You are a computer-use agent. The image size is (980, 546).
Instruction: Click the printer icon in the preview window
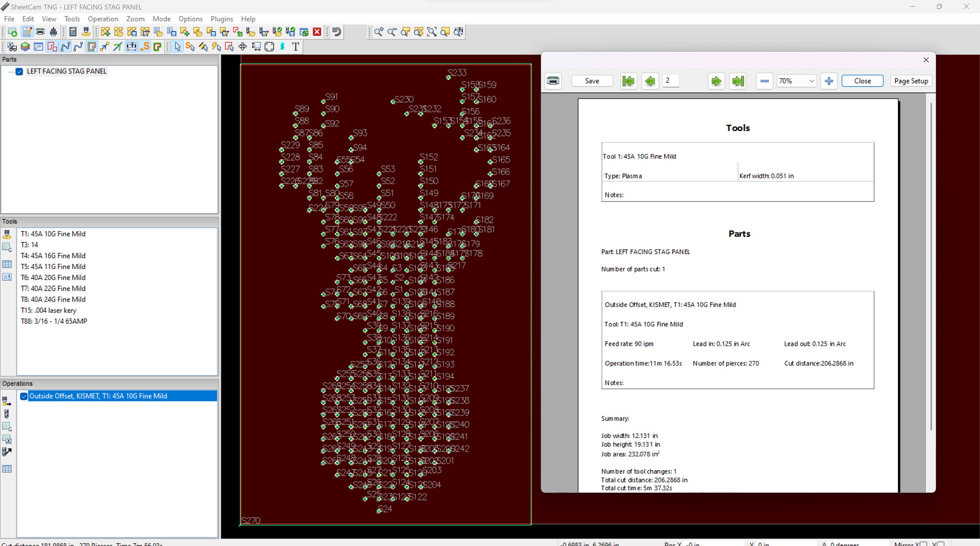point(553,81)
